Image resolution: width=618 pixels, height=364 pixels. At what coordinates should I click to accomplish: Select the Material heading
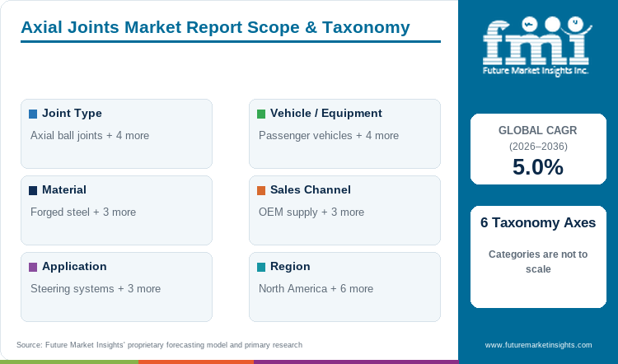[64, 190]
